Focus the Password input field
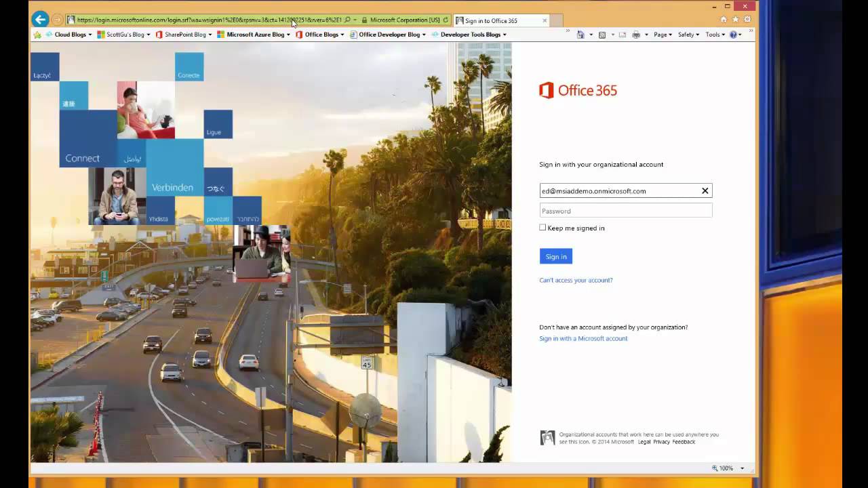Image resolution: width=868 pixels, height=488 pixels. 626,211
